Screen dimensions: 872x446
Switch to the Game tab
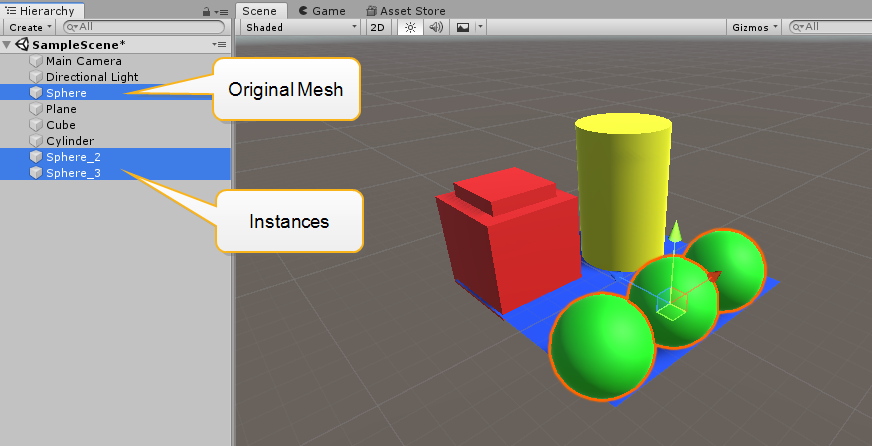pyautogui.click(x=322, y=11)
